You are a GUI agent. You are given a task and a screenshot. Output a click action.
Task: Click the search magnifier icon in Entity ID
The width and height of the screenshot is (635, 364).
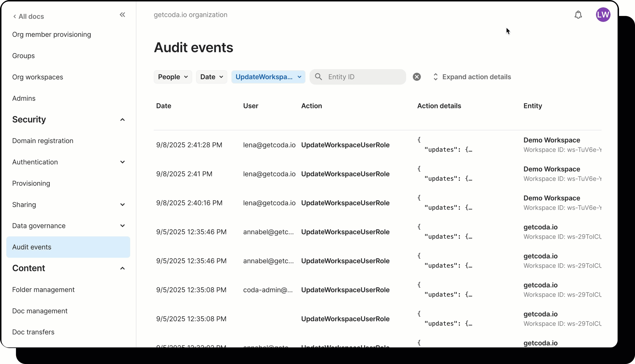point(318,77)
